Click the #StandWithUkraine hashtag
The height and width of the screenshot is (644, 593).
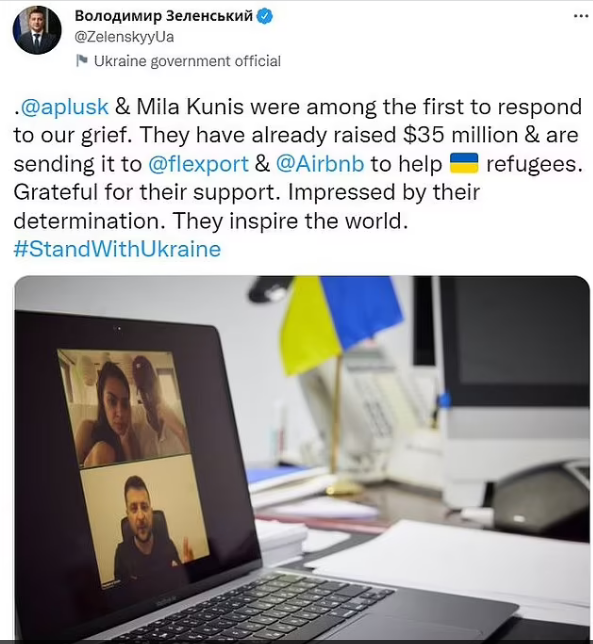[117, 249]
